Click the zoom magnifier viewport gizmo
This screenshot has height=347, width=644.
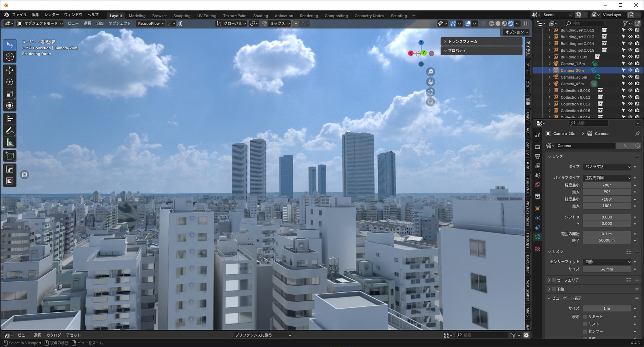[431, 72]
